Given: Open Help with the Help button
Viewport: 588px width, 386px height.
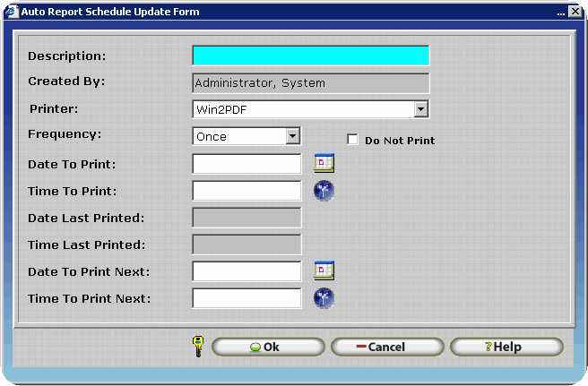Looking at the screenshot, I should pyautogui.click(x=506, y=347).
